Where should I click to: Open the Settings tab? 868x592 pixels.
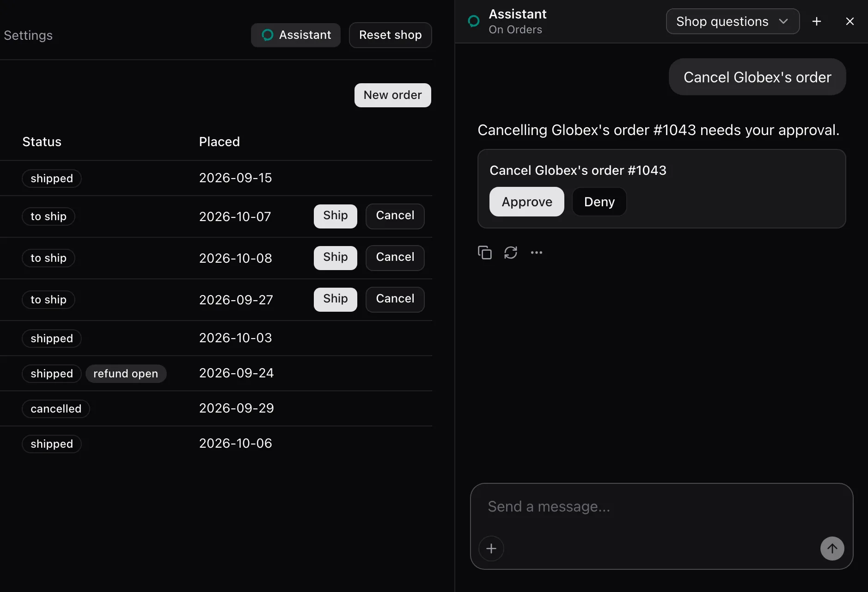pos(28,35)
